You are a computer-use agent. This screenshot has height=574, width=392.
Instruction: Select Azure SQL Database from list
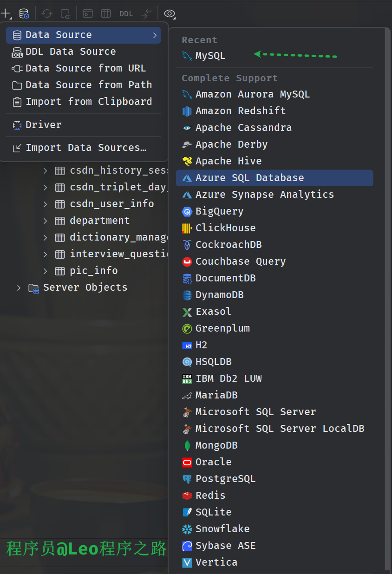point(249,178)
